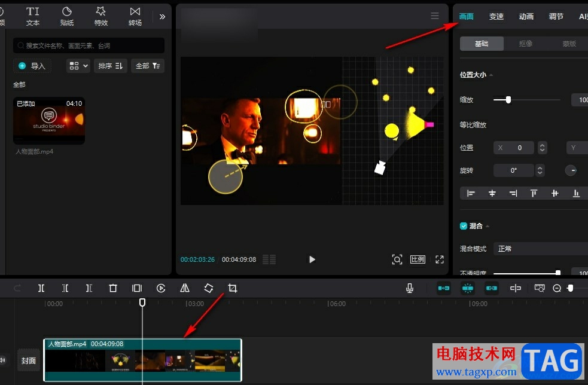This screenshot has width=588, height=385.
Task: Delete the selected clip
Action: coord(113,288)
